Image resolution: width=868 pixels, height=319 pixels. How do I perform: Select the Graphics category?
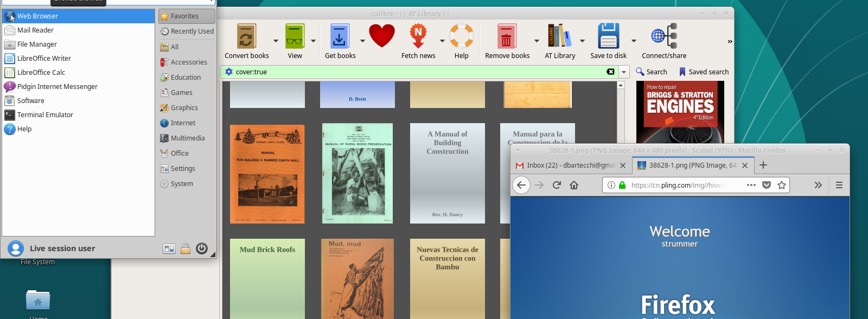[187, 107]
